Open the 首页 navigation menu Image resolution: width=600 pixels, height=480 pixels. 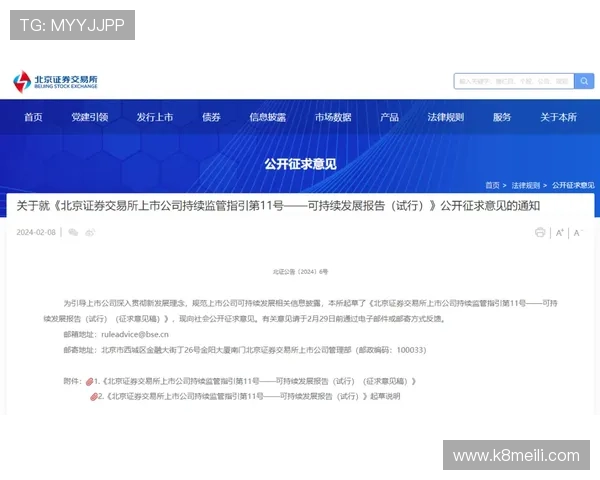[33, 117]
